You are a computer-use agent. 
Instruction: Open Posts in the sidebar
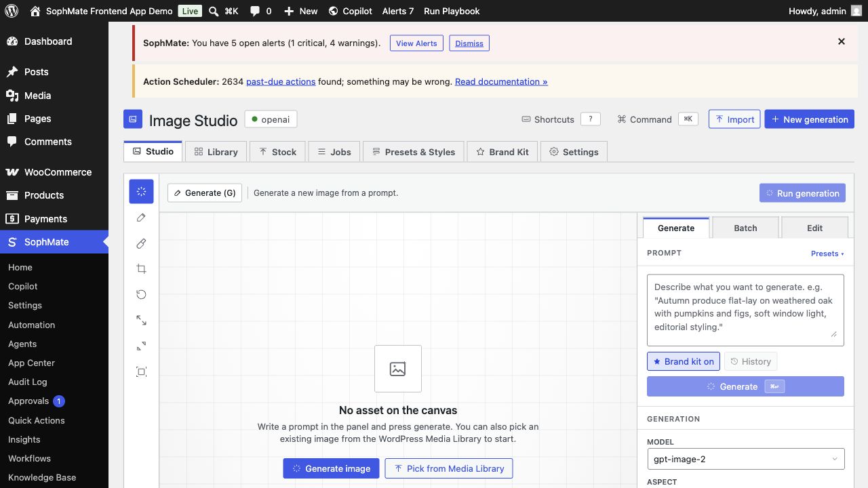click(x=54, y=72)
